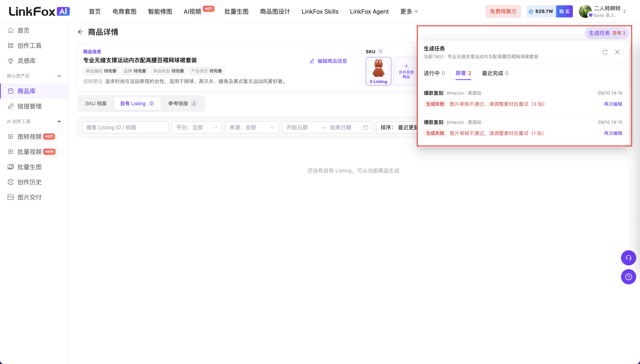This screenshot has width=640, height=364.
Task: Click the 批量视频 icon in sidebar
Action: (x=10, y=152)
